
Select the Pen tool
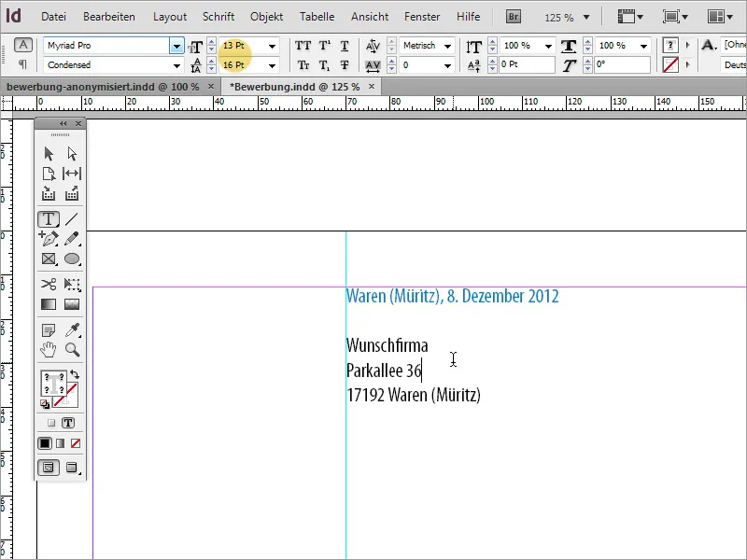click(49, 239)
